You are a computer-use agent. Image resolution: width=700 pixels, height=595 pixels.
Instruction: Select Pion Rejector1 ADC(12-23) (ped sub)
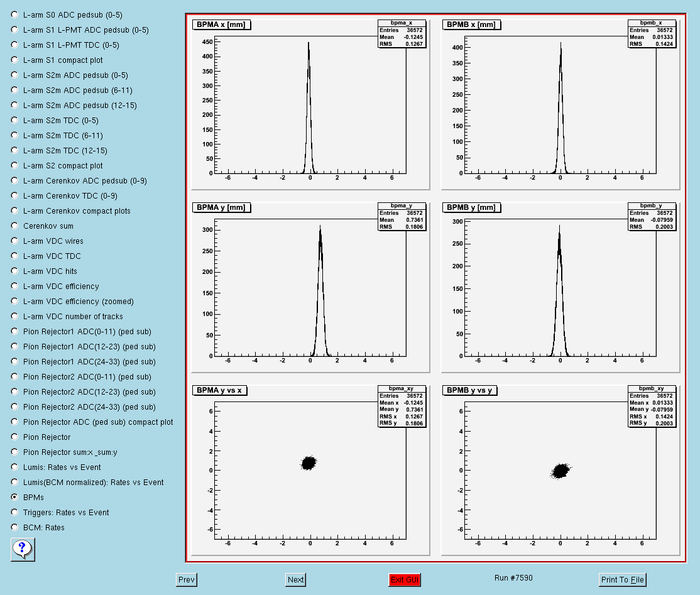coord(14,346)
